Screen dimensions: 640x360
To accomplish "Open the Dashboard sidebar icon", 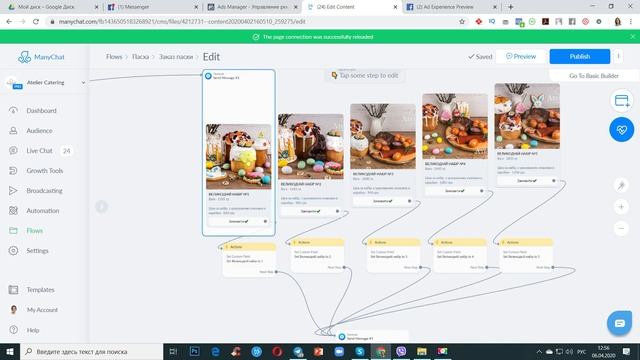I will click(13, 111).
